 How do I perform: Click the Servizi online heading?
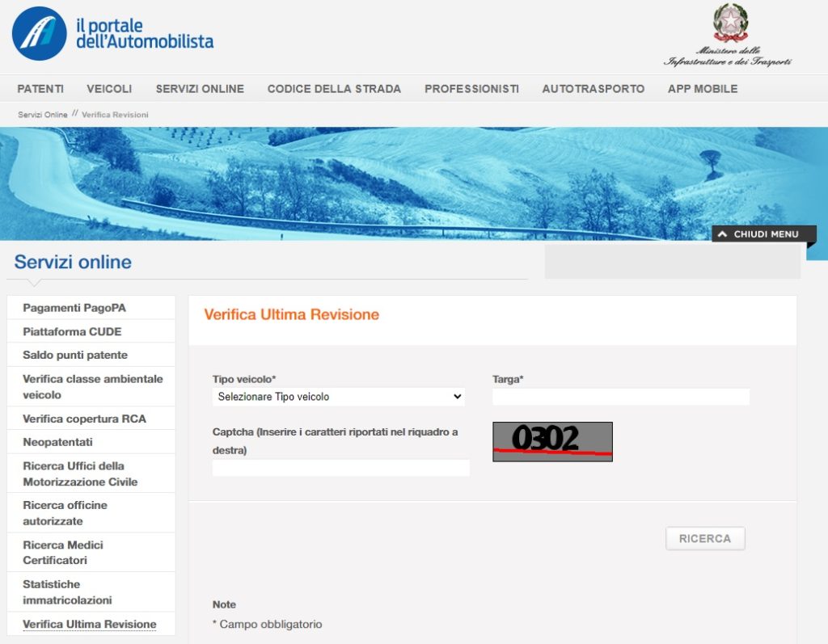pyautogui.click(x=73, y=262)
